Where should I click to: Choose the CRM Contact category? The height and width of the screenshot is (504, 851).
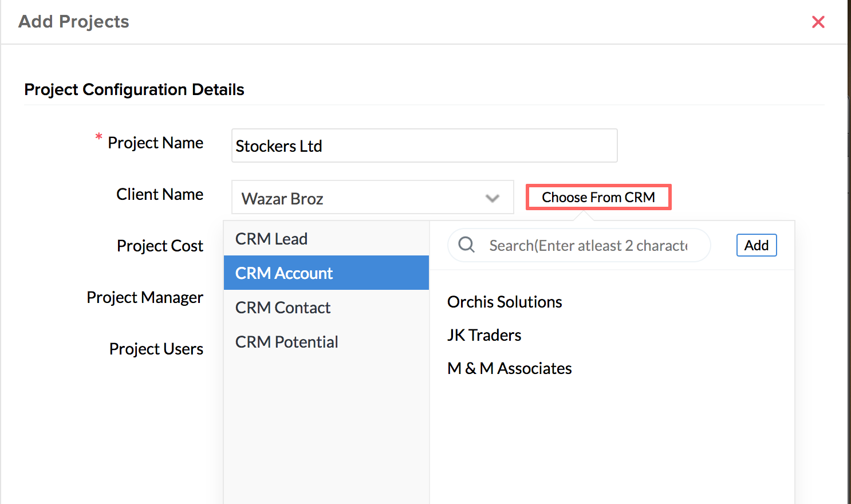pos(283,308)
